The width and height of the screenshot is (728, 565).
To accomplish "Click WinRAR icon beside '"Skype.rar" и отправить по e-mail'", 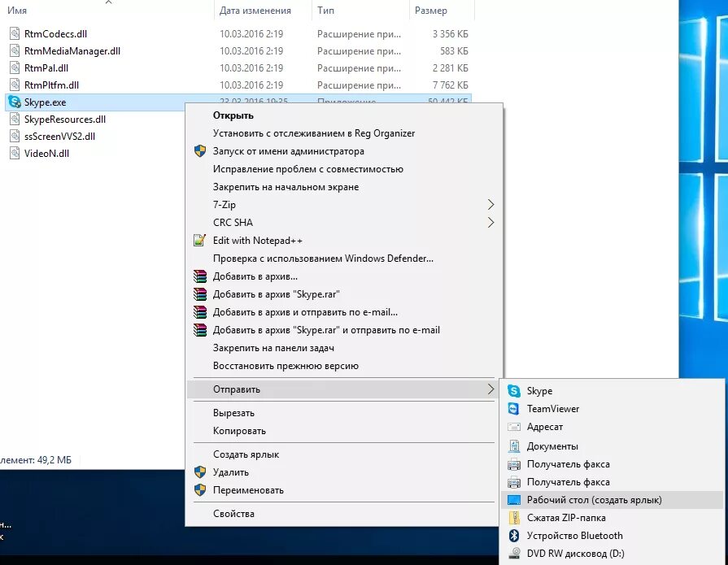I will pyautogui.click(x=200, y=330).
